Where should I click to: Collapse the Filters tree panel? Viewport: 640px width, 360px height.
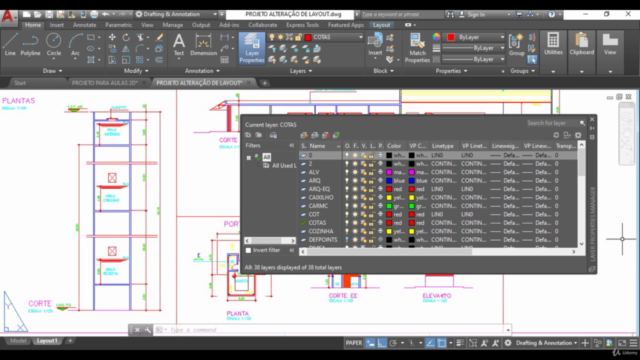coord(291,145)
